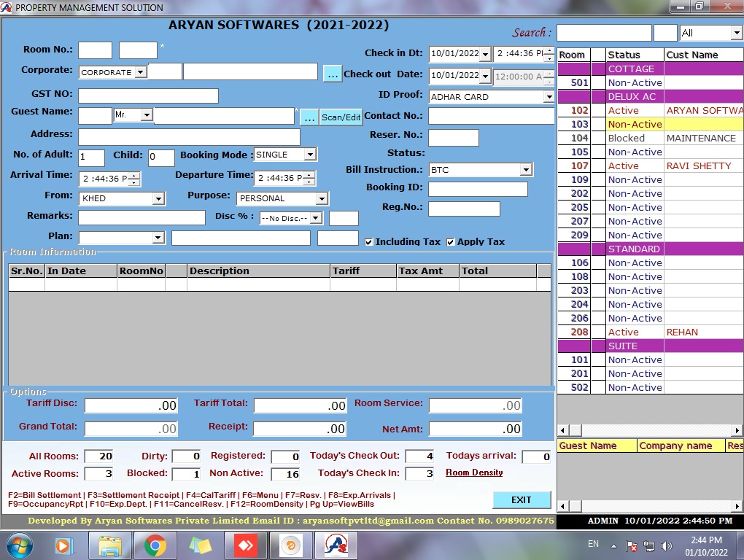The height and width of the screenshot is (560, 744).
Task: Click No. of Adult field
Action: coord(91,157)
